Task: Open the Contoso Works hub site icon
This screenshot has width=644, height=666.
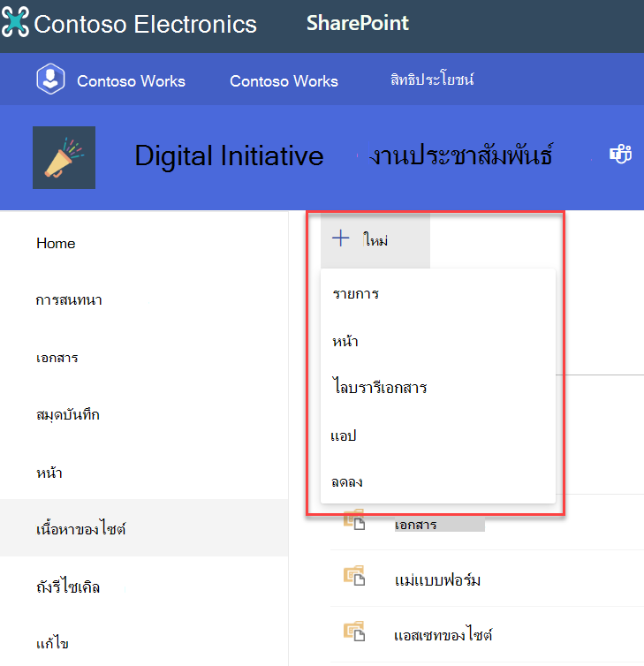Action: 50,79
